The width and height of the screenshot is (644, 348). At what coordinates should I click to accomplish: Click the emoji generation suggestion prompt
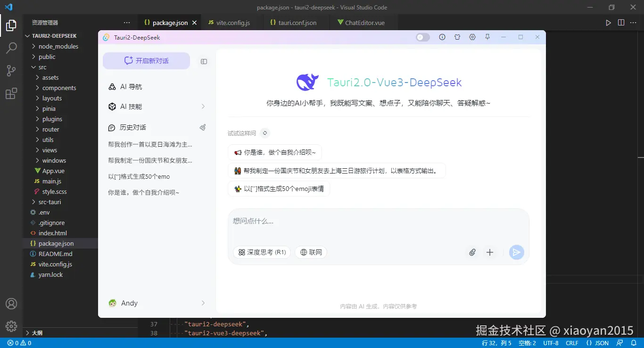(x=279, y=188)
